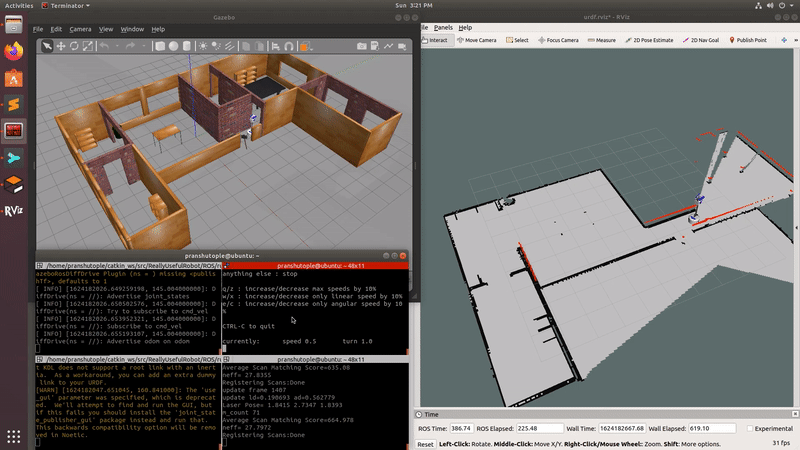Screen dimensions: 800x450
Task: Expand the RViz toolbar overflow chevron
Action: (796, 40)
